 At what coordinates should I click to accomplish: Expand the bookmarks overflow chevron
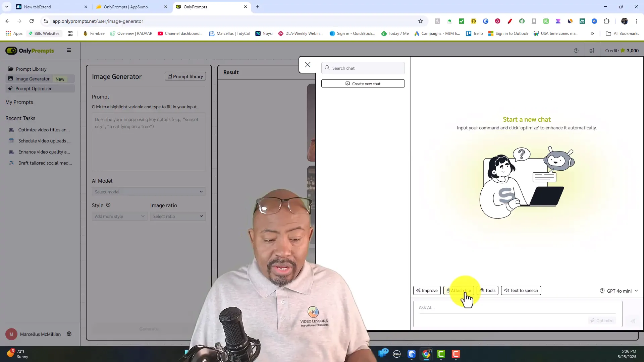pos(592,34)
